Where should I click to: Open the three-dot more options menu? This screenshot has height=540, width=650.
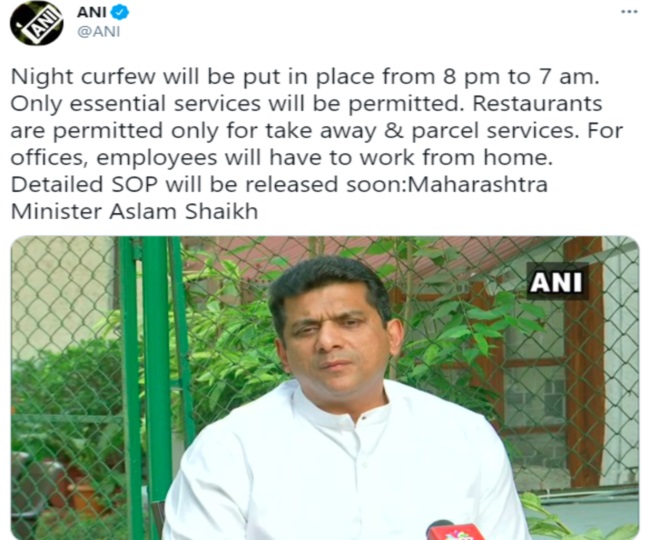click(629, 12)
